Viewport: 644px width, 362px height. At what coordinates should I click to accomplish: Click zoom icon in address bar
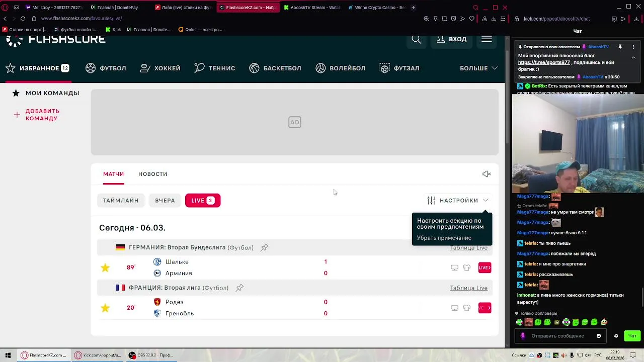click(x=426, y=19)
